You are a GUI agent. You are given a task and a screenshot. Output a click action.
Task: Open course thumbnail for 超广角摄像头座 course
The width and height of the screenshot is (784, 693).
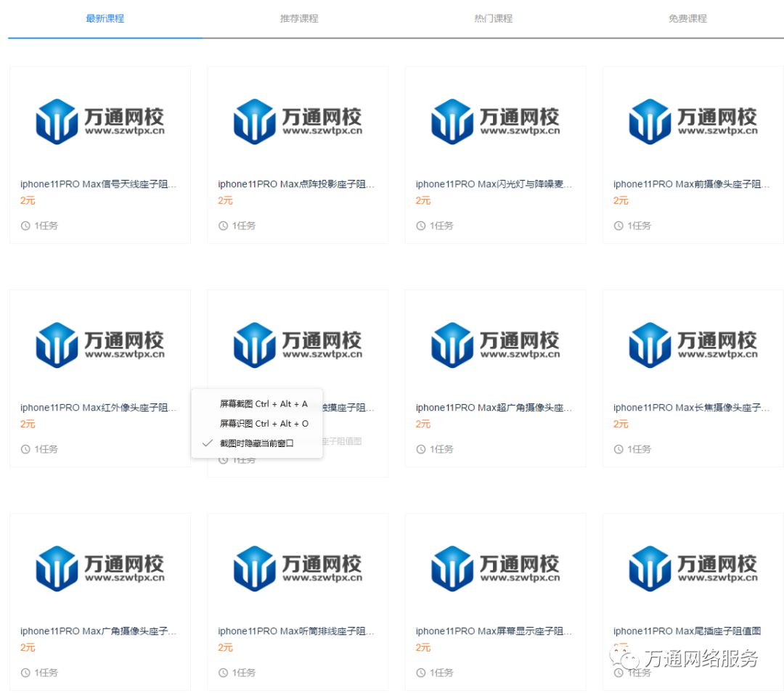pos(496,345)
